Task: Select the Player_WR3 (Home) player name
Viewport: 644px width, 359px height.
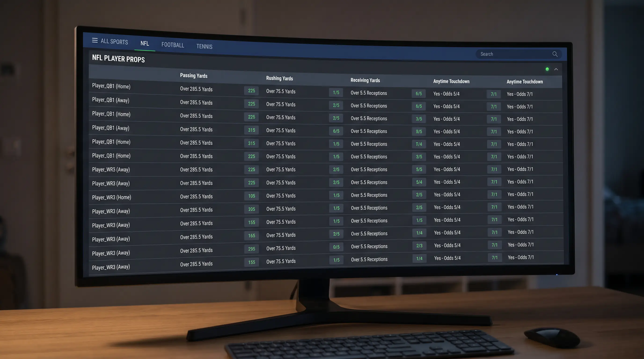Action: (111, 197)
